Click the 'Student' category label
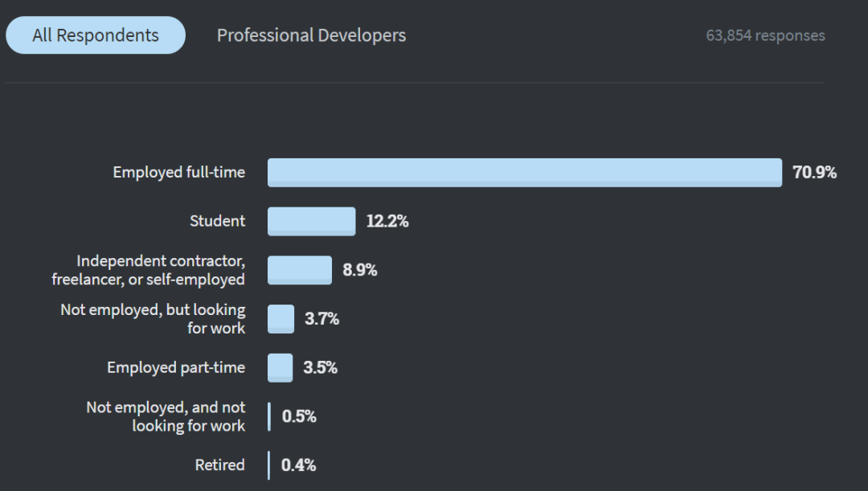 click(x=217, y=221)
